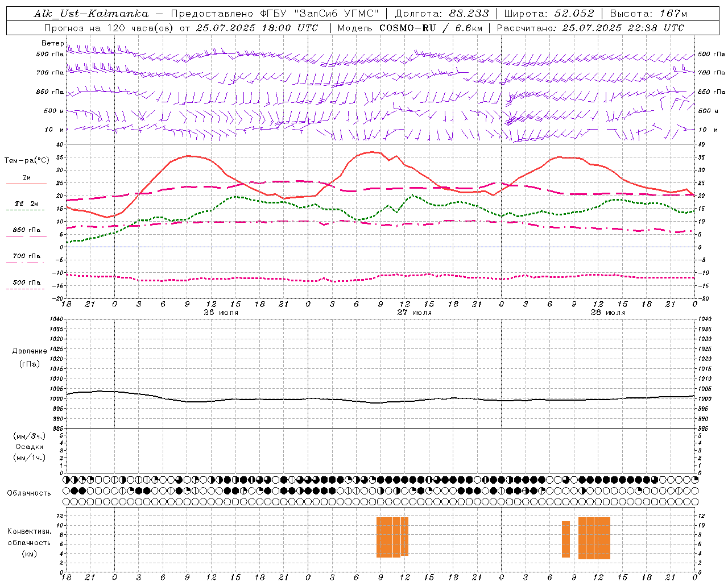Click the elevation label Высота: 167м
This screenshot has width=728, height=582.
pyautogui.click(x=648, y=14)
